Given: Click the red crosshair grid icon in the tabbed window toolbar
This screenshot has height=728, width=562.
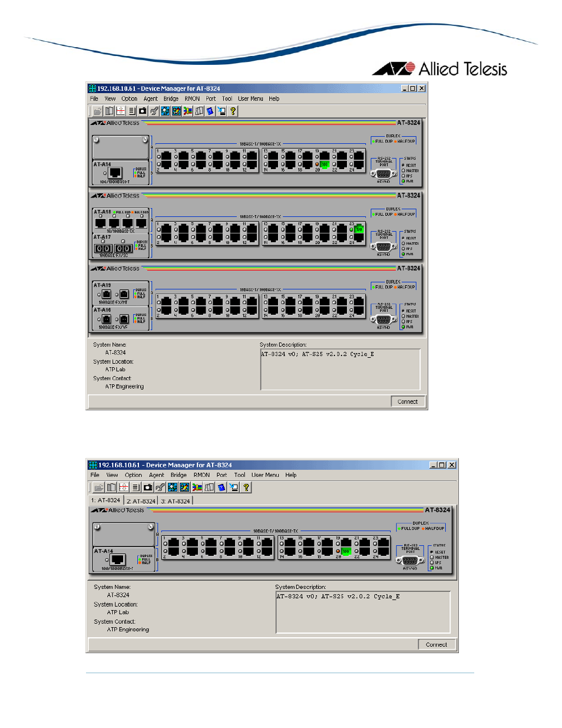Looking at the screenshot, I should [x=123, y=487].
